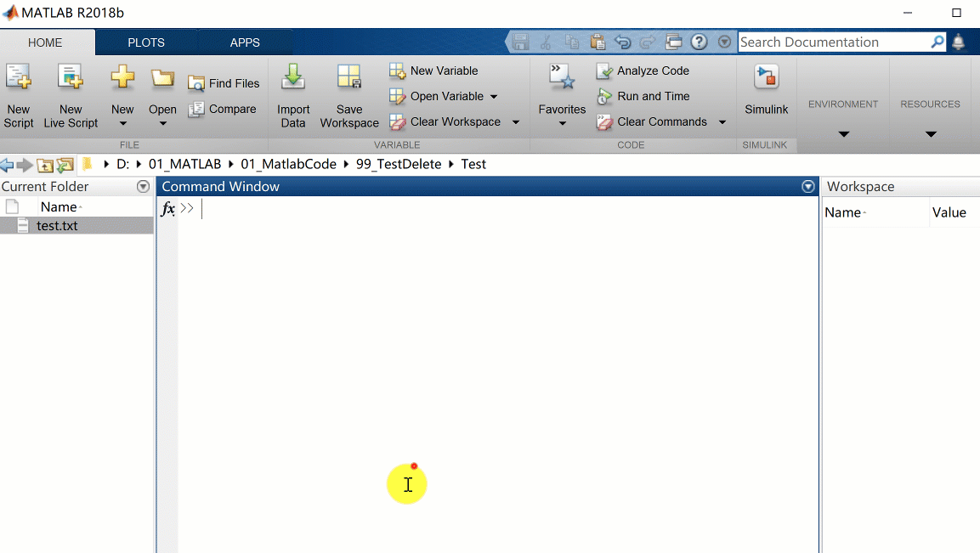Go to 01_MATLAB folder in path

185,164
